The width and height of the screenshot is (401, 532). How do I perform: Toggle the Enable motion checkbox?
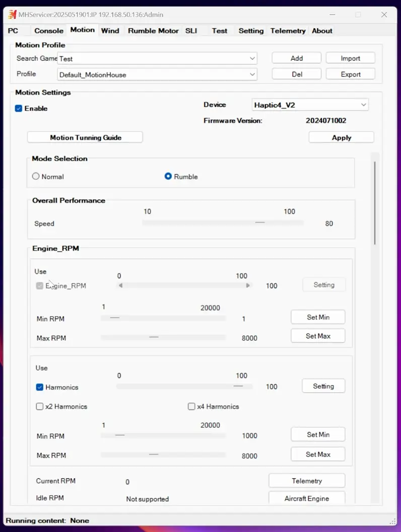19,109
